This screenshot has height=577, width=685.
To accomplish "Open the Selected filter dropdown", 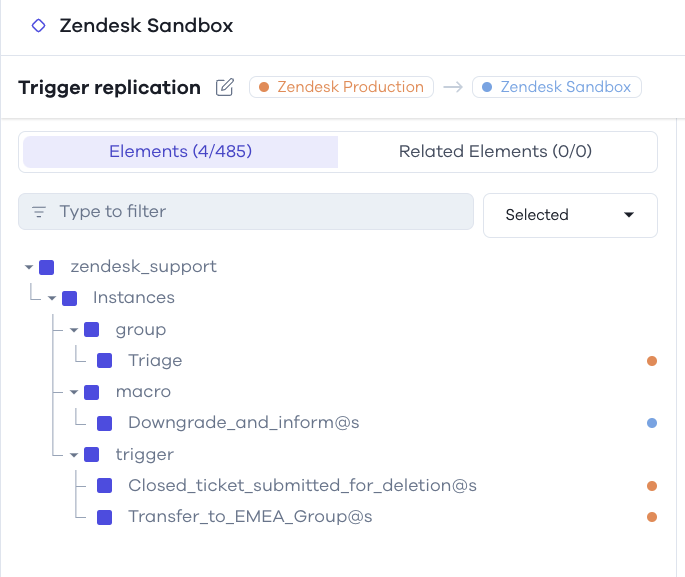I will 570,215.
